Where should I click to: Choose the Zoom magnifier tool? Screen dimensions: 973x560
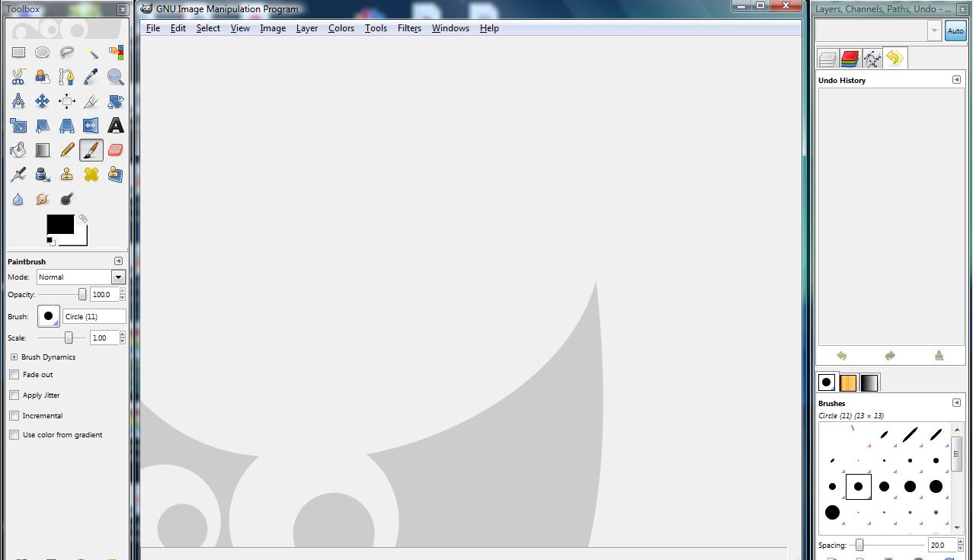coord(115,77)
